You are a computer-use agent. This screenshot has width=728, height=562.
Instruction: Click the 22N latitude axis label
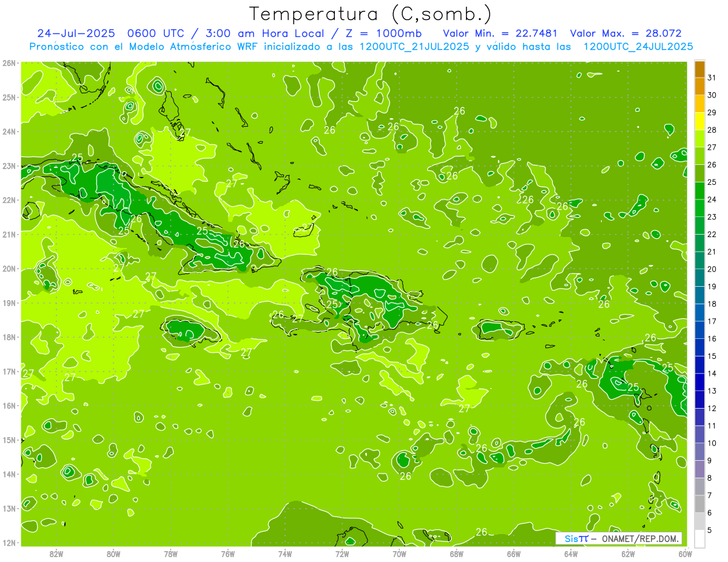click(8, 200)
